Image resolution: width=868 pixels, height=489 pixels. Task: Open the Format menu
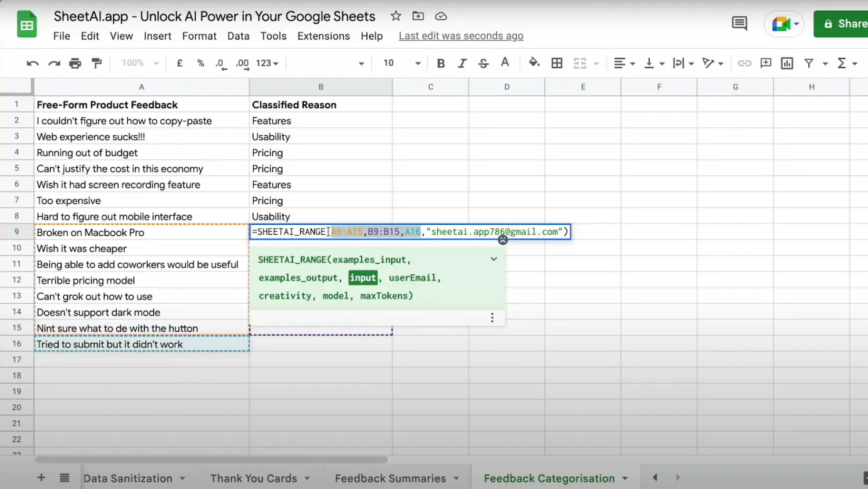[199, 36]
